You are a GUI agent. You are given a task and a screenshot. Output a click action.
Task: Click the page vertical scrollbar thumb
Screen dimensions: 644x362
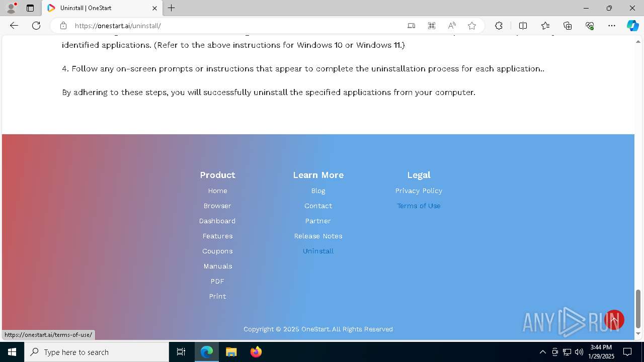638,308
